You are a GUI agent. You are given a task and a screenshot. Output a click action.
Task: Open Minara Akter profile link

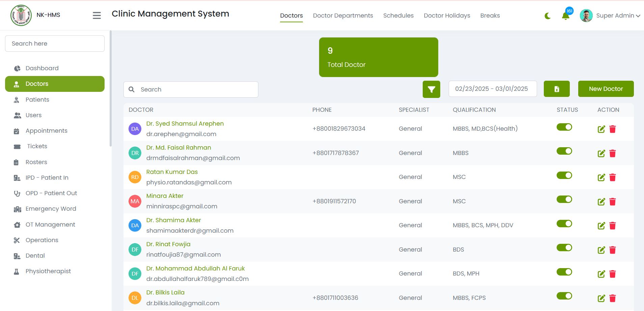click(x=165, y=196)
